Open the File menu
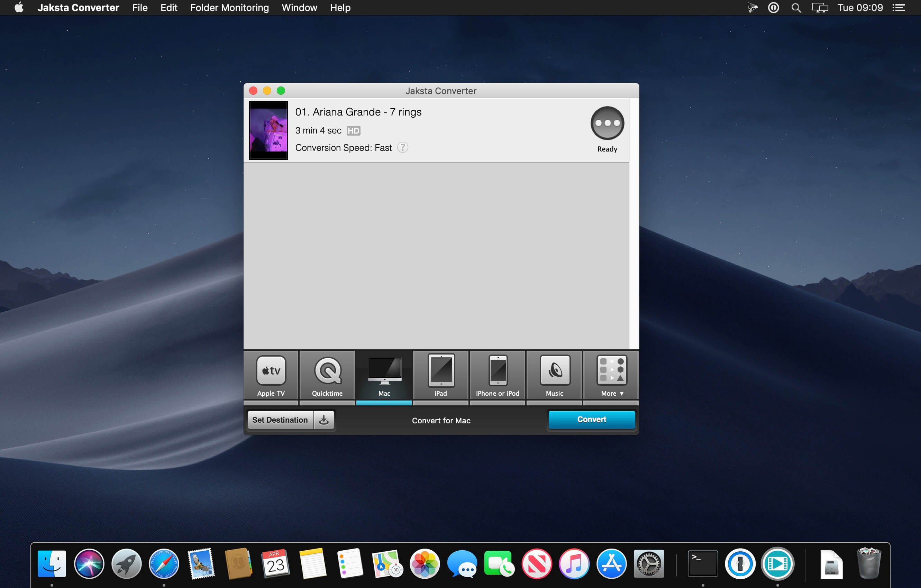This screenshot has height=588, width=921. point(140,8)
